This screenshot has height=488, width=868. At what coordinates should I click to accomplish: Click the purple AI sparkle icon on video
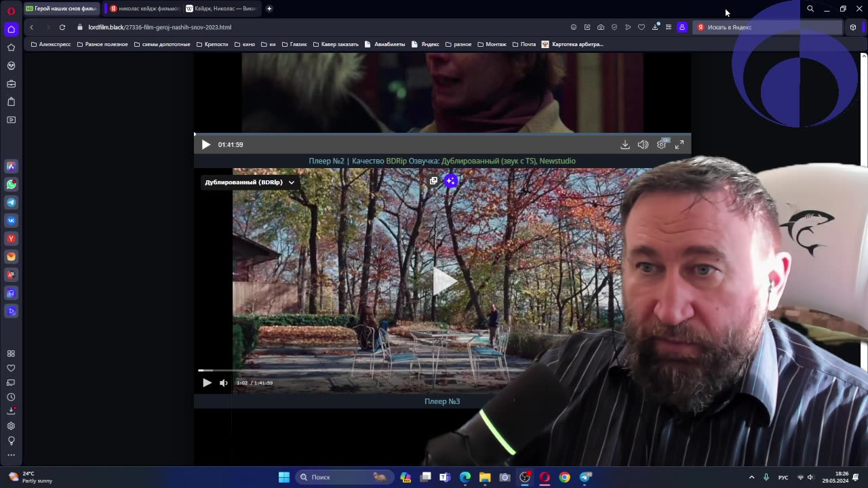point(451,181)
